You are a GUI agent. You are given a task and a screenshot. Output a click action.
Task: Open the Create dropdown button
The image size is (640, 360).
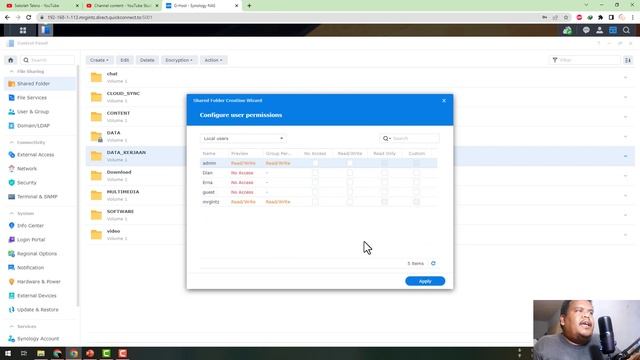coord(99,60)
